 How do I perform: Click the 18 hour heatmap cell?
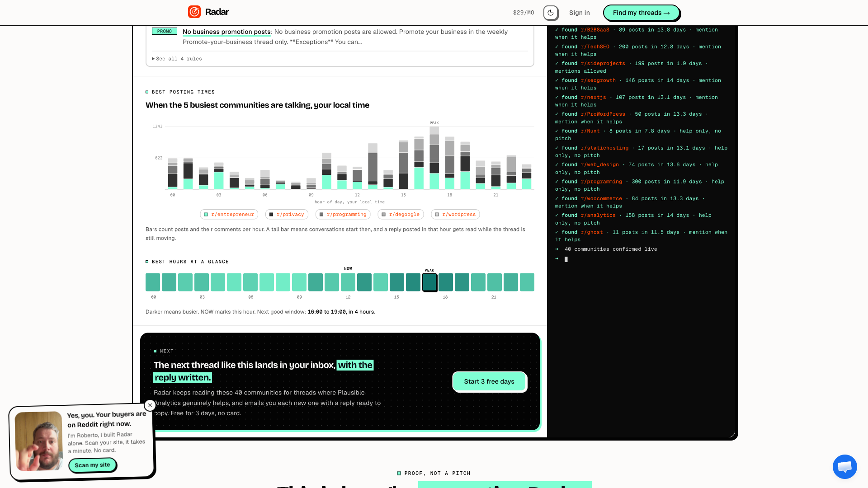446,282
